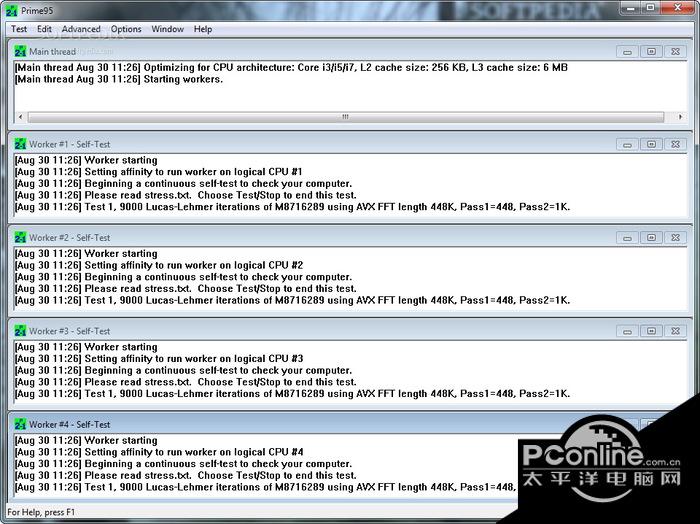Minimize the Worker #3 Self-Test window
700x524 pixels.
627,331
